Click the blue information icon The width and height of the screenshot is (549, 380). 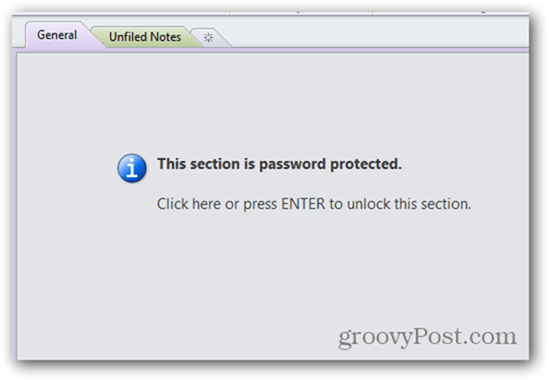[132, 168]
